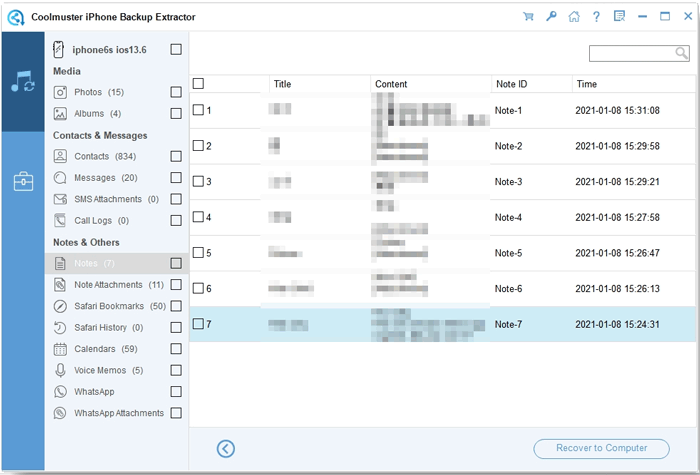Select the Note-3 cell

tap(508, 182)
